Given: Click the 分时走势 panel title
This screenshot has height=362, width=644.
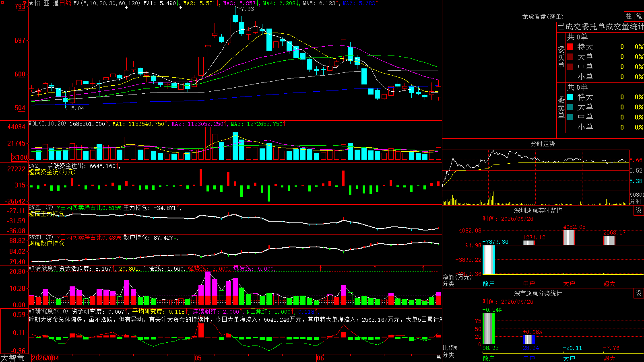Looking at the screenshot, I should click(543, 144).
